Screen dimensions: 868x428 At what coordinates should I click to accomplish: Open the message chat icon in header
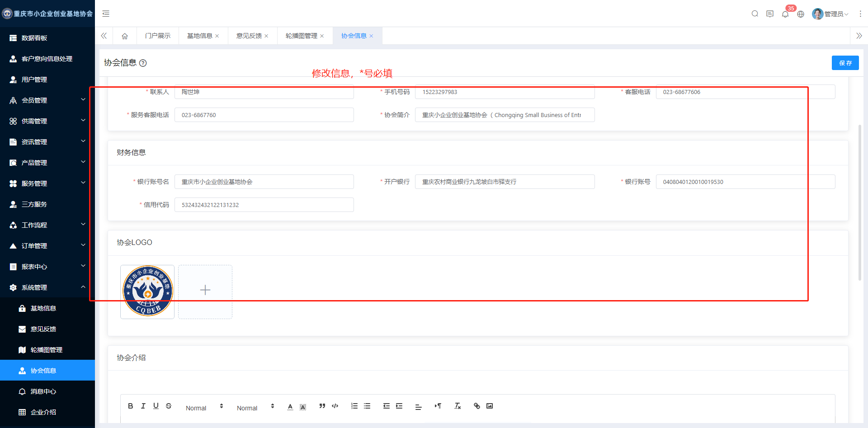click(770, 14)
